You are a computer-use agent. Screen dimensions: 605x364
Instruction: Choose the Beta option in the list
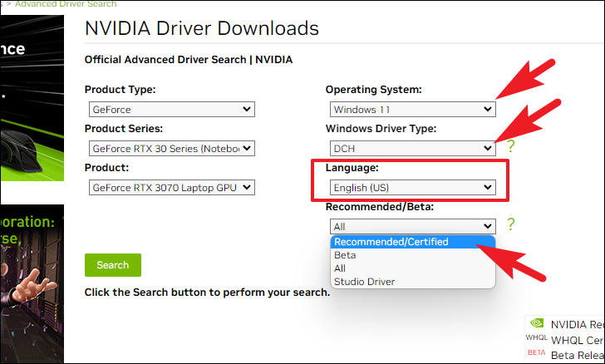[x=412, y=255]
